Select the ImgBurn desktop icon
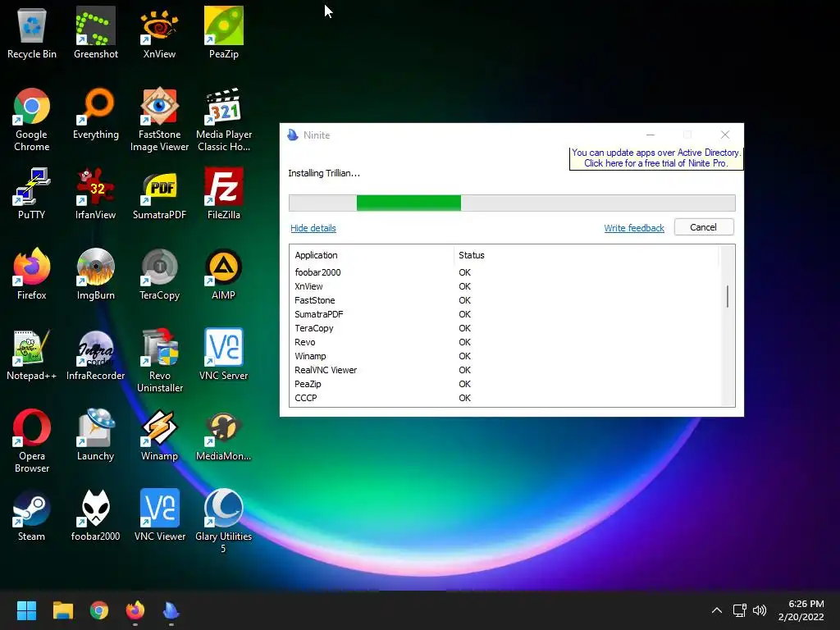 click(95, 274)
